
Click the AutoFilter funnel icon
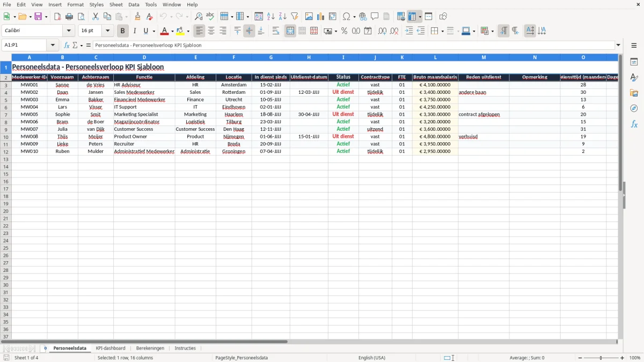[x=294, y=17]
